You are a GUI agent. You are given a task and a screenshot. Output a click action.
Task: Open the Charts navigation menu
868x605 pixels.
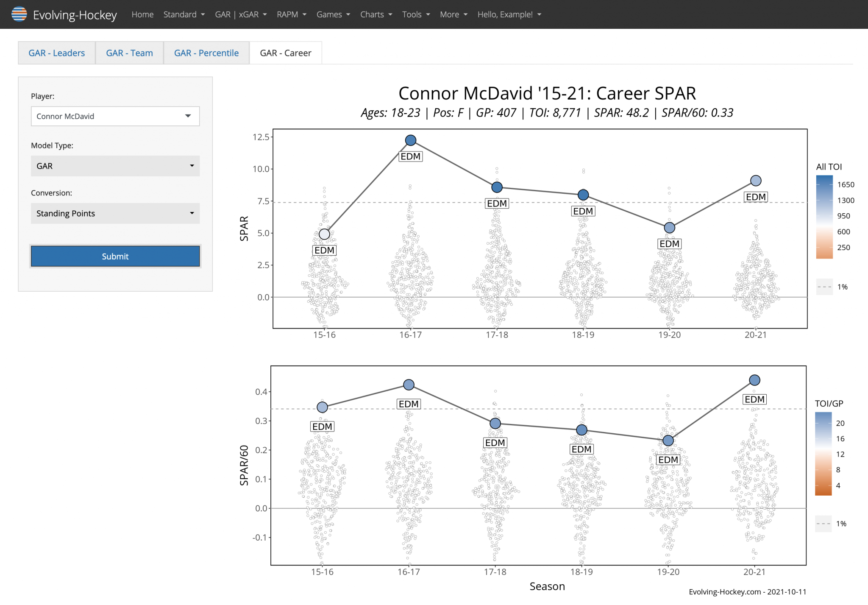[376, 14]
